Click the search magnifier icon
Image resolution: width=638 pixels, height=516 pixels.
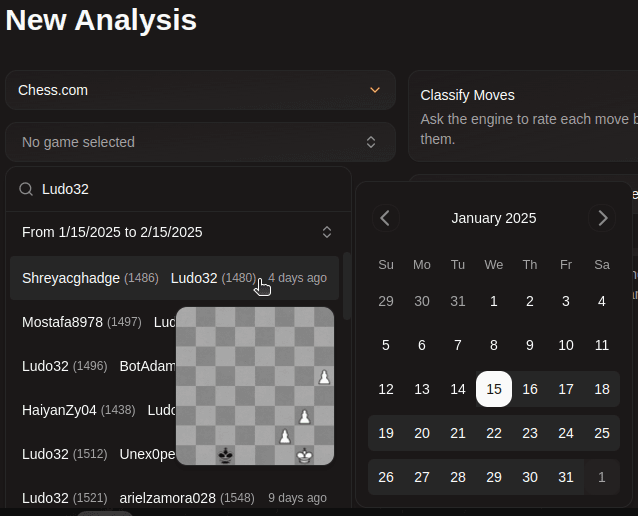26,189
